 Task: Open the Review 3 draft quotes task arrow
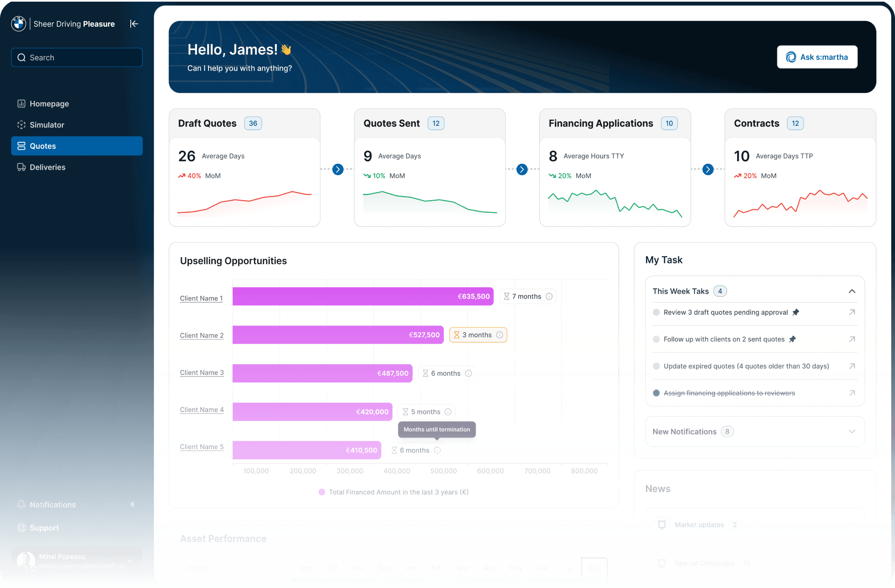pyautogui.click(x=852, y=312)
